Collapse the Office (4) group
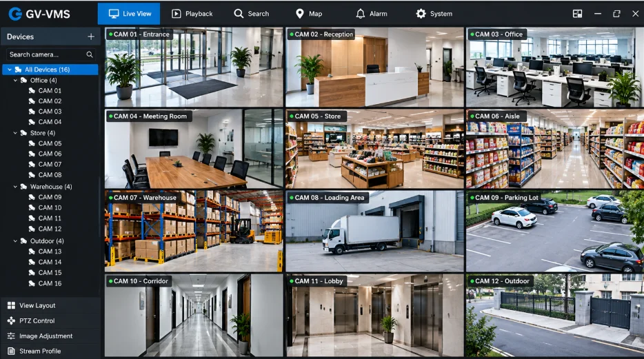 point(15,81)
